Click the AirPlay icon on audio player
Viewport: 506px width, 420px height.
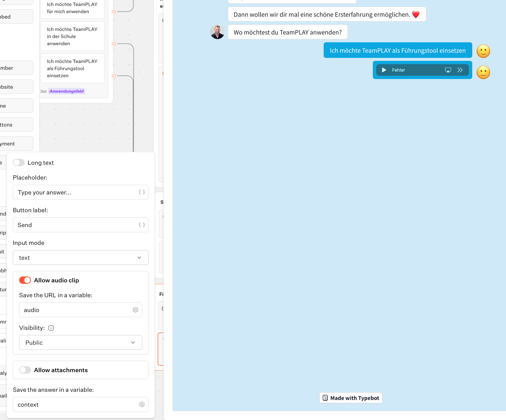click(448, 70)
